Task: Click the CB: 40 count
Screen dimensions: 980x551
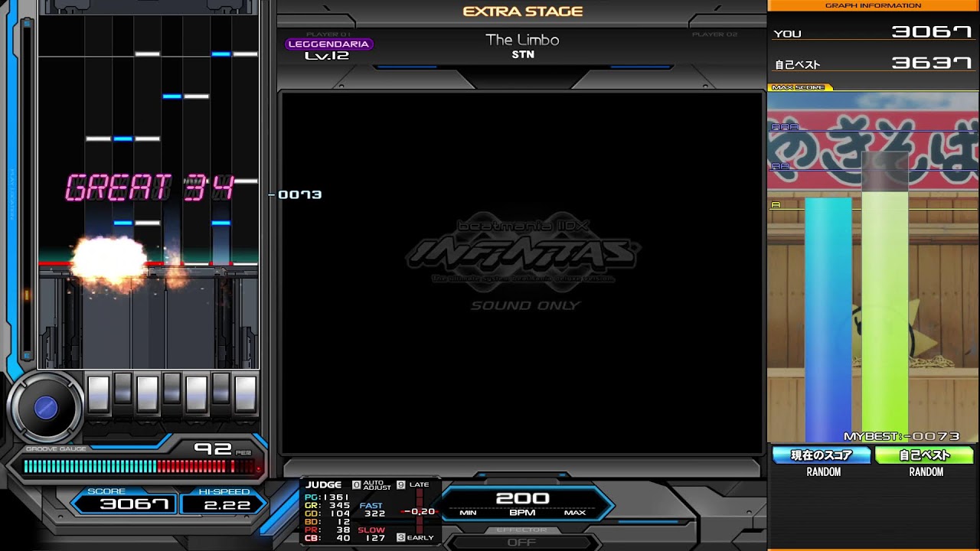Action: [x=328, y=539]
